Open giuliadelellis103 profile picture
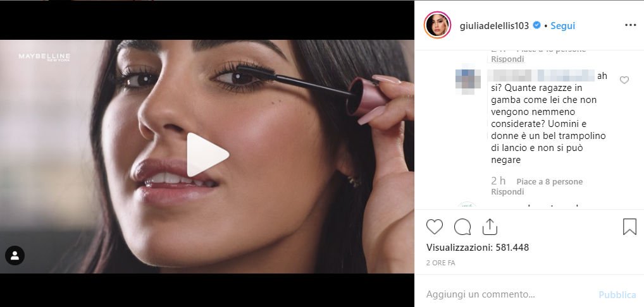Viewport: 644px width, 307px height. [437, 25]
